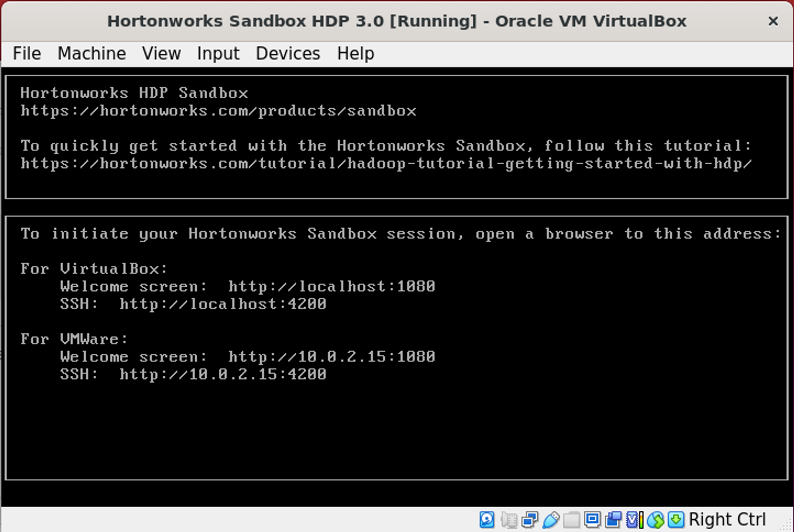Click the video recording status icon
The height and width of the screenshot is (532, 794).
click(x=613, y=519)
